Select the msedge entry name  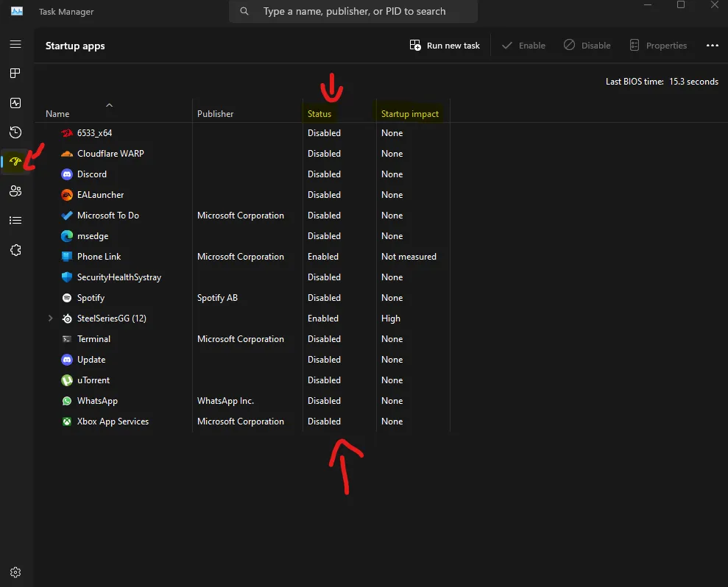[93, 235]
